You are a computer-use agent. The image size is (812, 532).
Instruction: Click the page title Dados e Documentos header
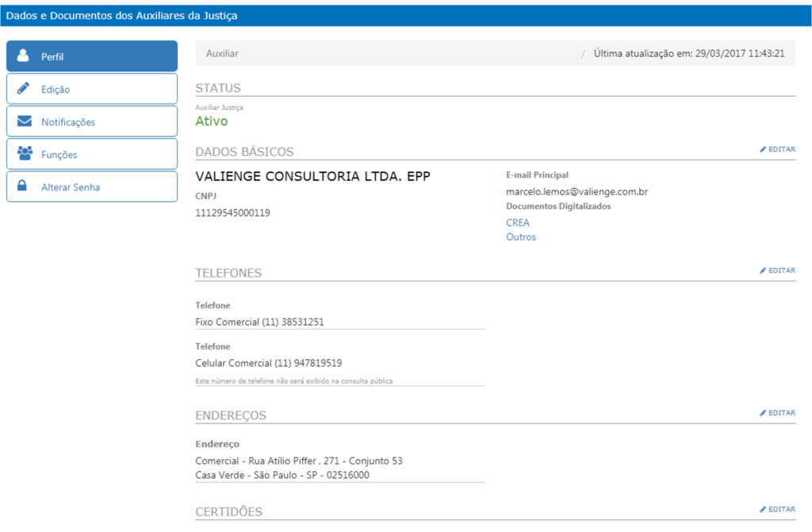pos(121,16)
